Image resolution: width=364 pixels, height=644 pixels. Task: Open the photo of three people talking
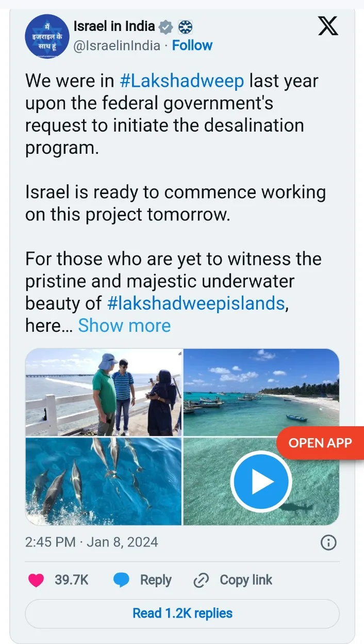tap(103, 392)
